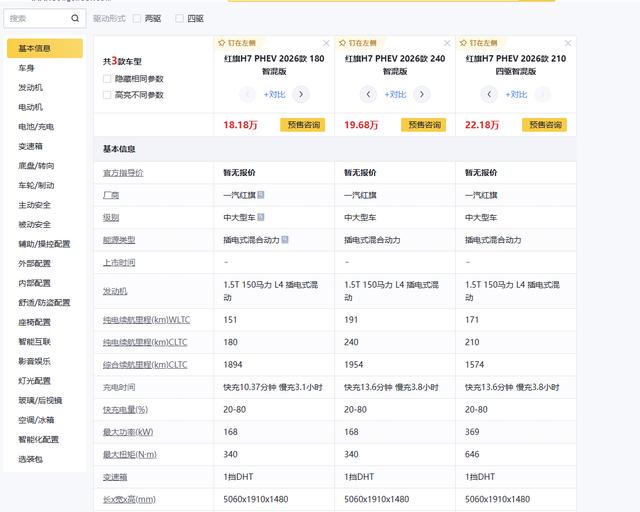
Task: Open the 长x宽x高(mm) parameter link
Action: pyautogui.click(x=129, y=499)
